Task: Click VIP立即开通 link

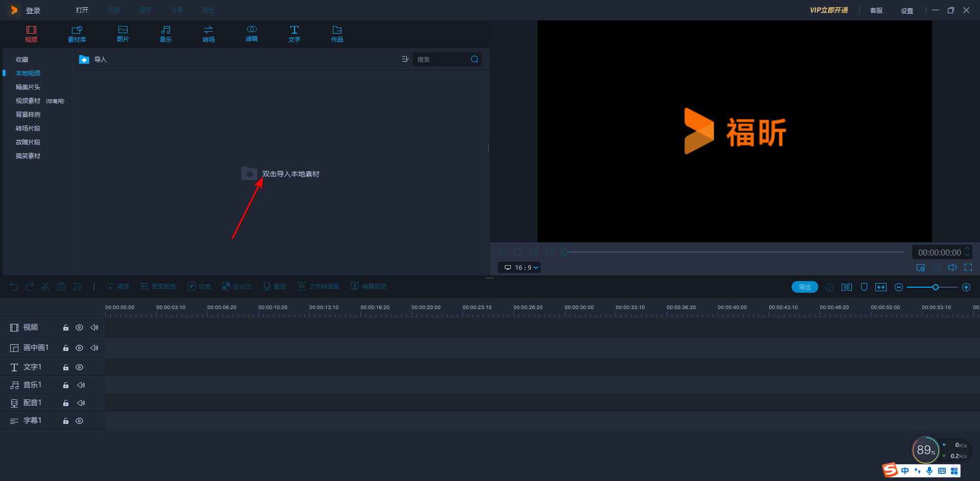Action: coord(828,10)
